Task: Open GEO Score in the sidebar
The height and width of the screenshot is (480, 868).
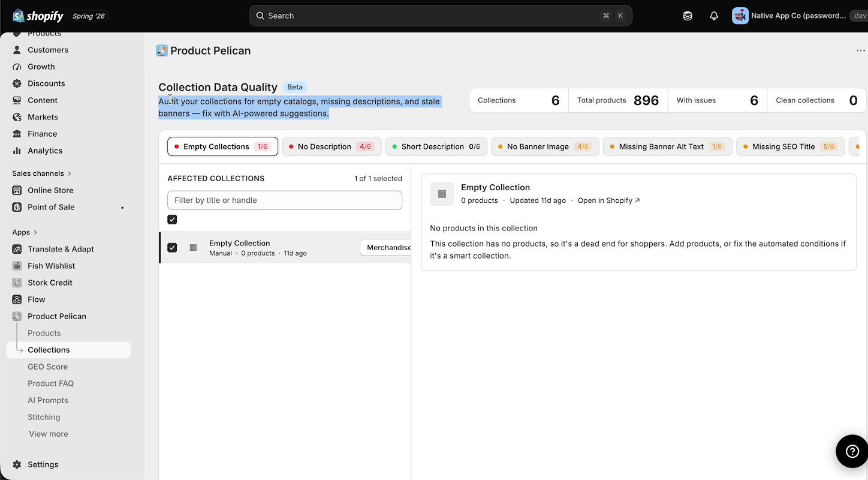Action: click(x=47, y=367)
